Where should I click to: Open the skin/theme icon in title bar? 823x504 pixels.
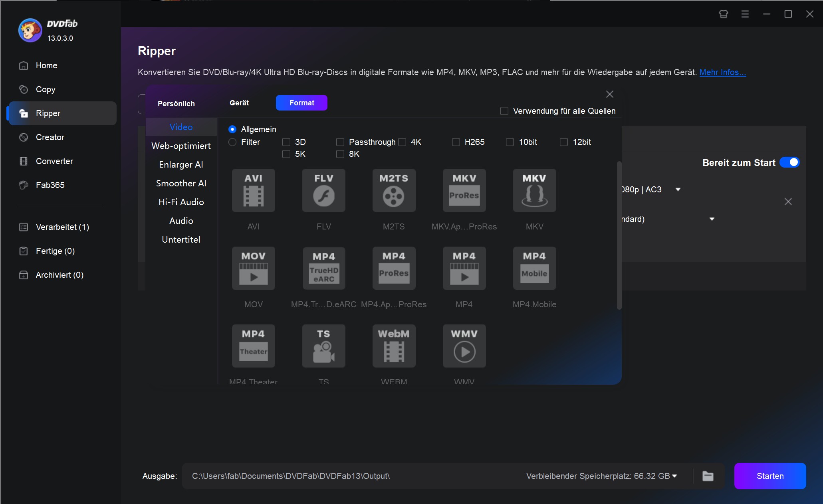723,14
